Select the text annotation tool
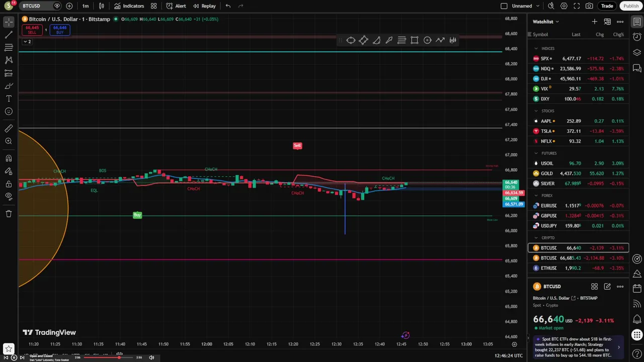 pyautogui.click(x=9, y=99)
